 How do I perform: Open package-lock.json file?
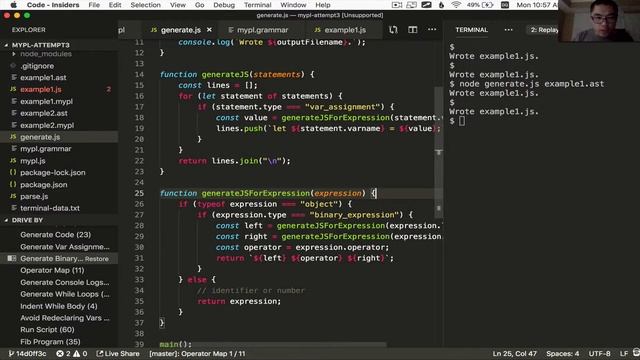coord(53,173)
